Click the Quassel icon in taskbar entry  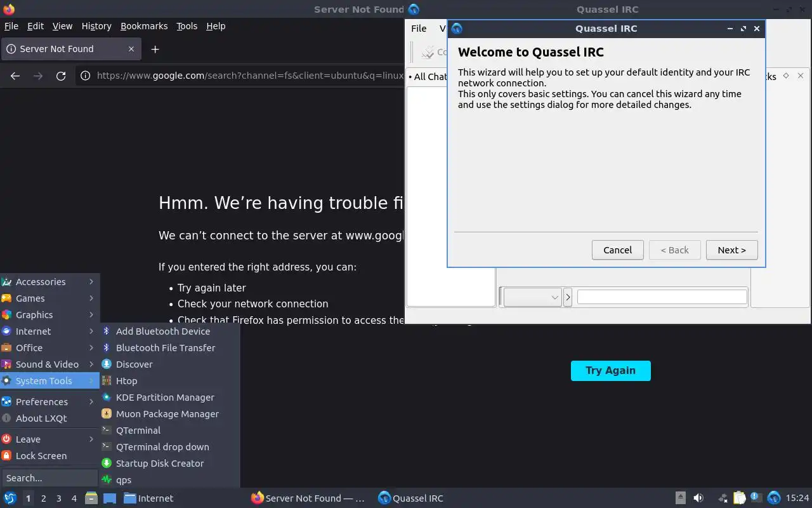tap(384, 498)
